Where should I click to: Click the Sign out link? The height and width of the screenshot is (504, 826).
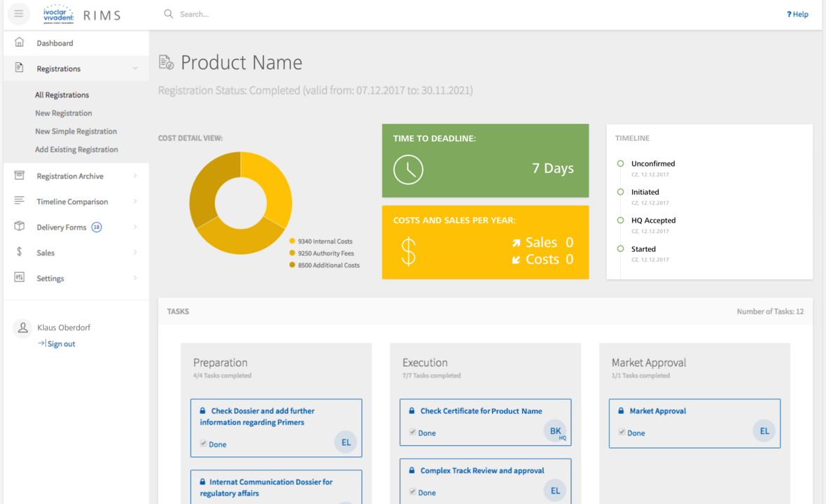tap(61, 344)
